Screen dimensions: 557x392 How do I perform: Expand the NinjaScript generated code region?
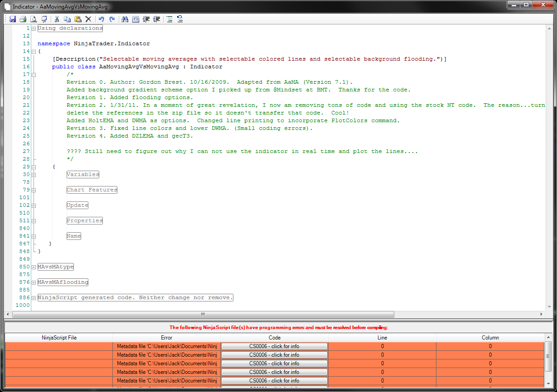click(34, 298)
